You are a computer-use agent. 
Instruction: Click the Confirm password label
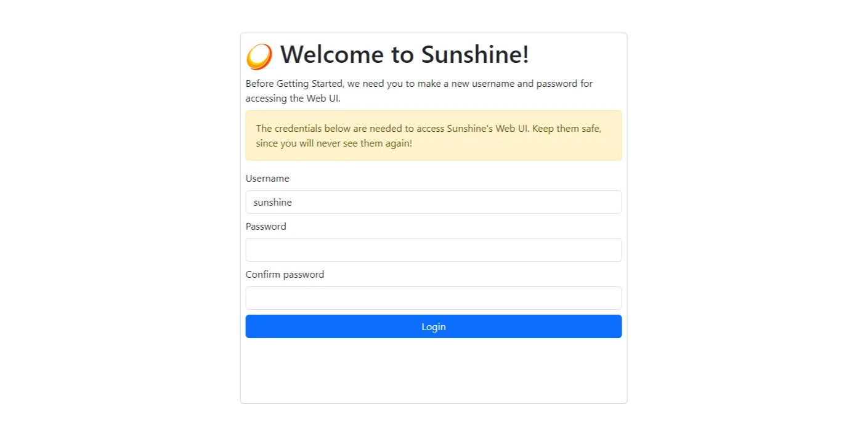(x=285, y=274)
